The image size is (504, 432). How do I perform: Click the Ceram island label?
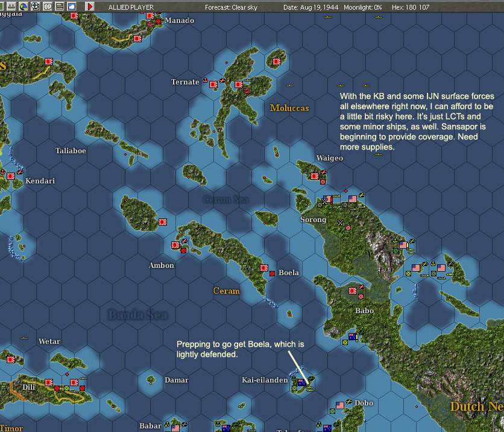click(226, 291)
